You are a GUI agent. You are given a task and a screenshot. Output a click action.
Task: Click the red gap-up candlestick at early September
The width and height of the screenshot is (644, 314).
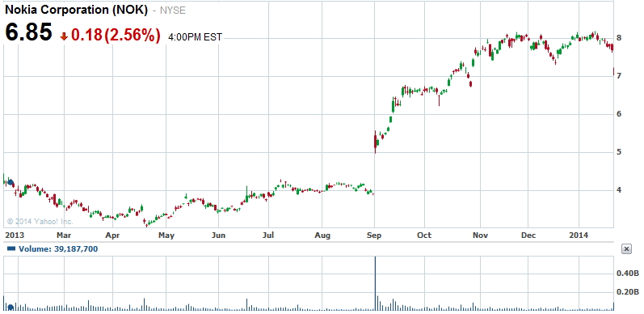coord(375,142)
